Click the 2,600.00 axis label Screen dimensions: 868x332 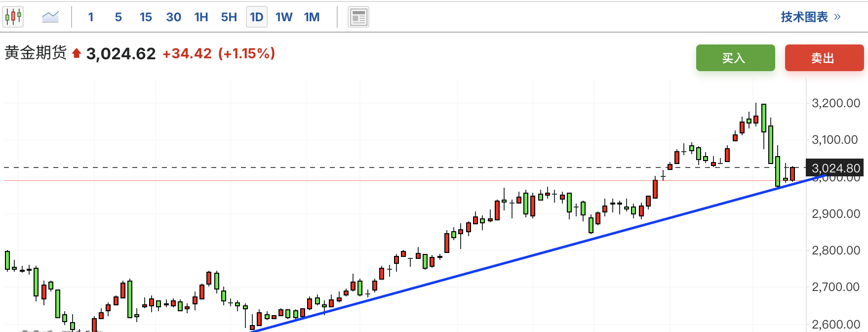tap(836, 325)
